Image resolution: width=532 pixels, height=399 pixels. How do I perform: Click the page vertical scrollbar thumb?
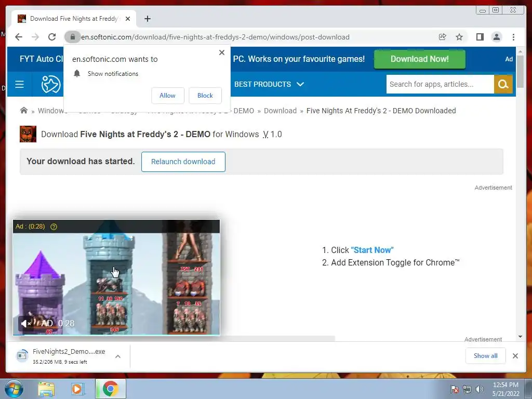tap(520, 71)
